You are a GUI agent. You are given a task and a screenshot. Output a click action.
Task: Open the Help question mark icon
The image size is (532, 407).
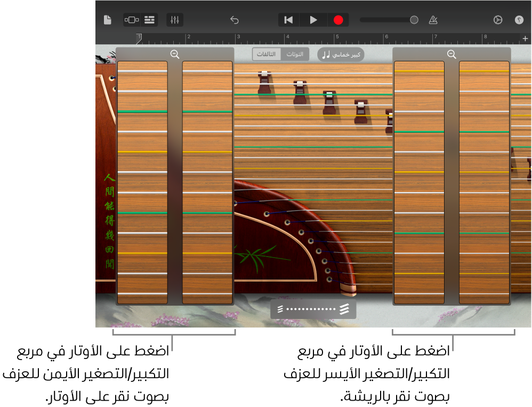(519, 20)
